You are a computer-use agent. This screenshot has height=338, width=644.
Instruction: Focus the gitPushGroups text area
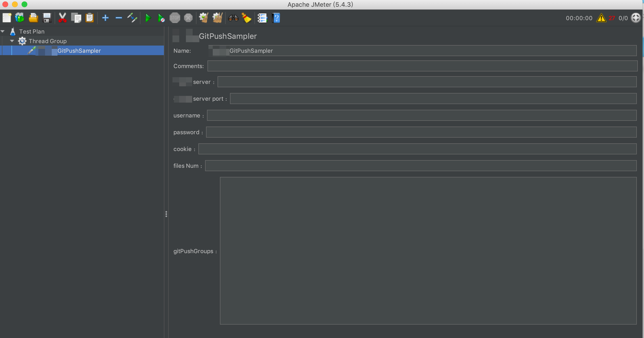pos(428,251)
